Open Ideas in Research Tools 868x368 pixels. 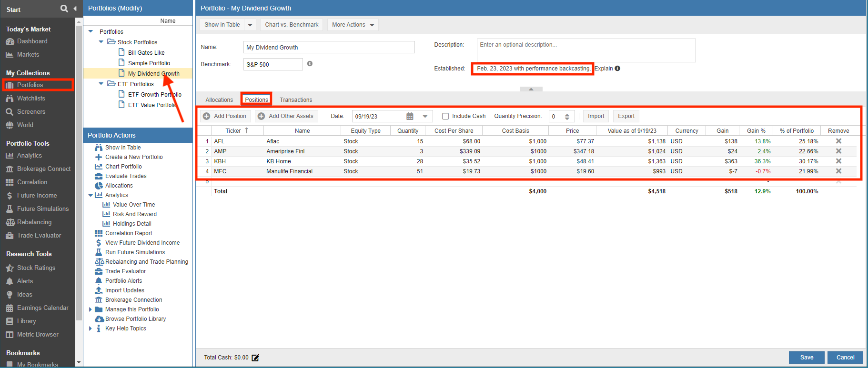point(24,295)
